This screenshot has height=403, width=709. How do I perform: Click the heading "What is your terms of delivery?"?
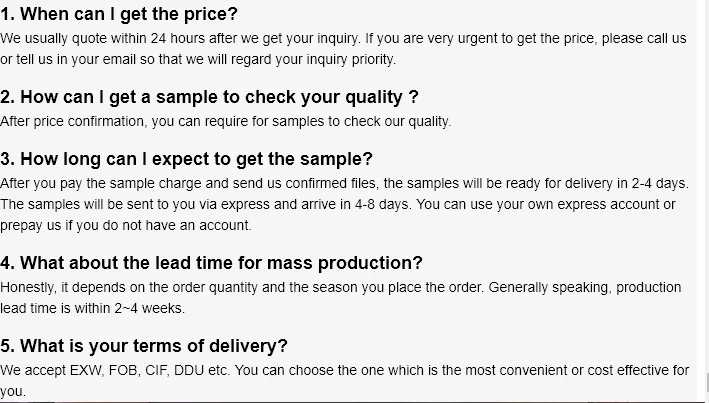[x=144, y=346]
